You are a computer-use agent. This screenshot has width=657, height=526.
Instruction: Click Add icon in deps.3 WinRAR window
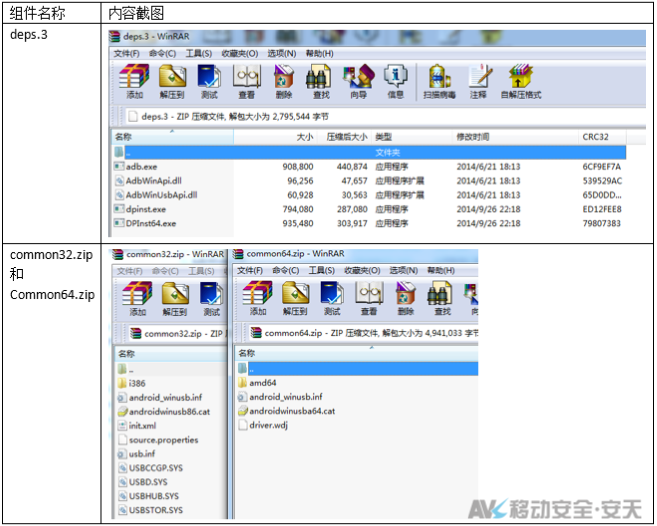tap(134, 81)
